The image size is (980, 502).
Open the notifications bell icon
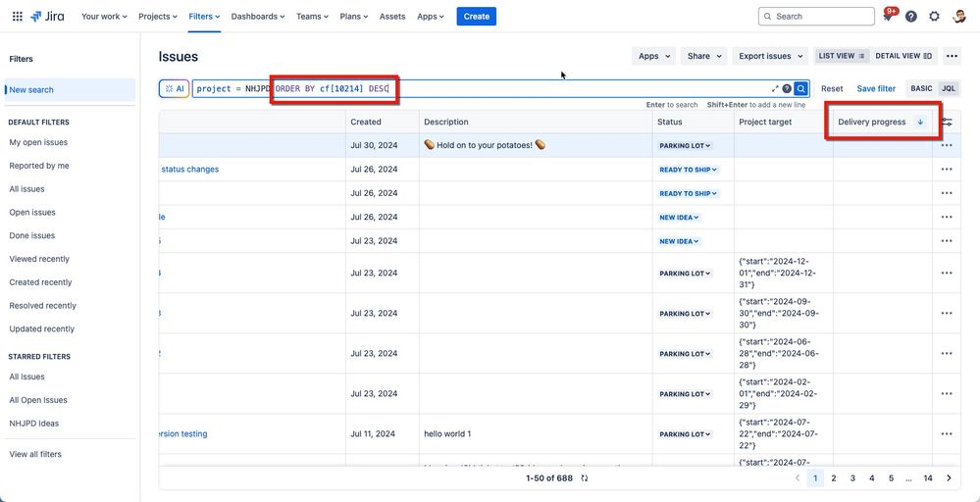point(888,17)
